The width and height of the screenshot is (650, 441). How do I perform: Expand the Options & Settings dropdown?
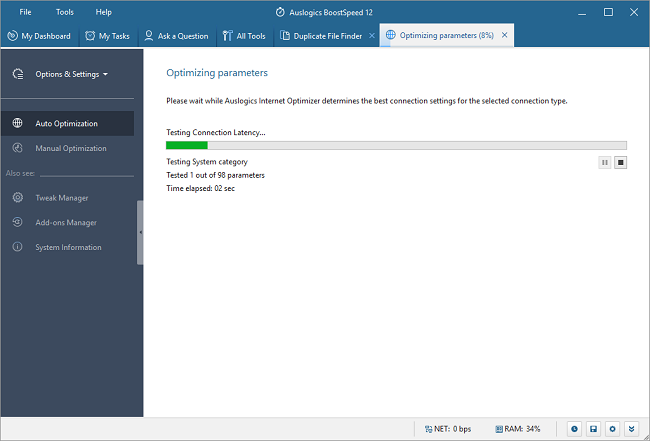tap(72, 74)
